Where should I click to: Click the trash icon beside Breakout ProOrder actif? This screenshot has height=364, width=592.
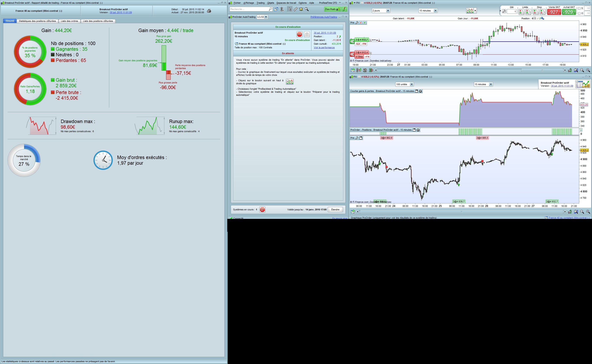click(307, 34)
